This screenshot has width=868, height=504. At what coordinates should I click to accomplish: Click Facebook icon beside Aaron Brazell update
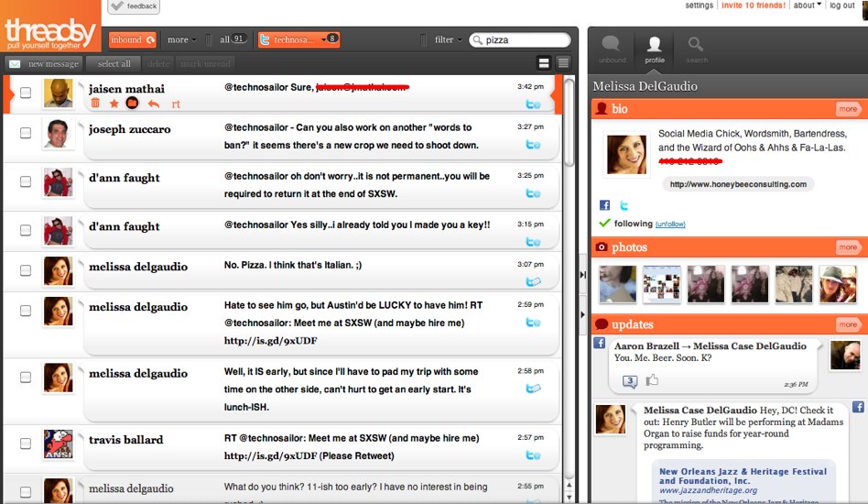point(599,343)
